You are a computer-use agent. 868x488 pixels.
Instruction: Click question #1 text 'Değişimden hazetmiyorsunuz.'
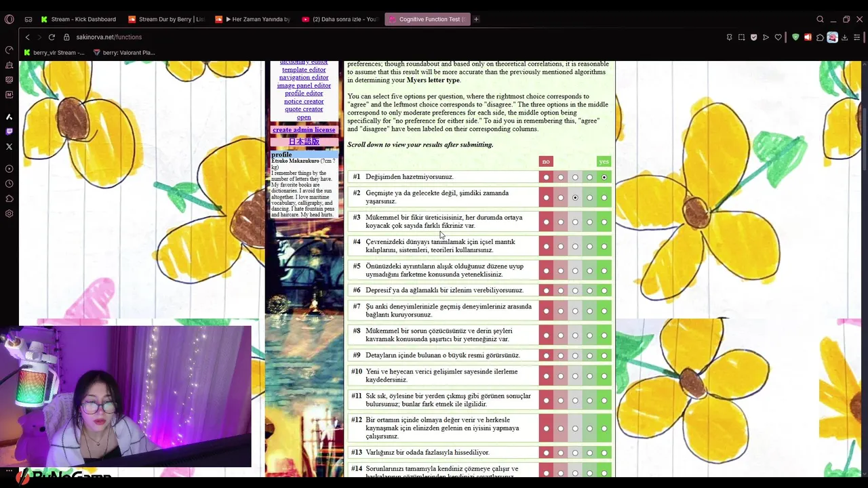click(x=410, y=177)
